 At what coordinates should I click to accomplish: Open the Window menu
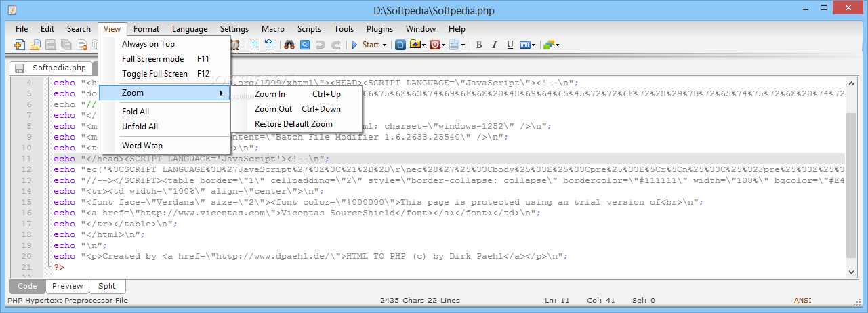pyautogui.click(x=421, y=29)
